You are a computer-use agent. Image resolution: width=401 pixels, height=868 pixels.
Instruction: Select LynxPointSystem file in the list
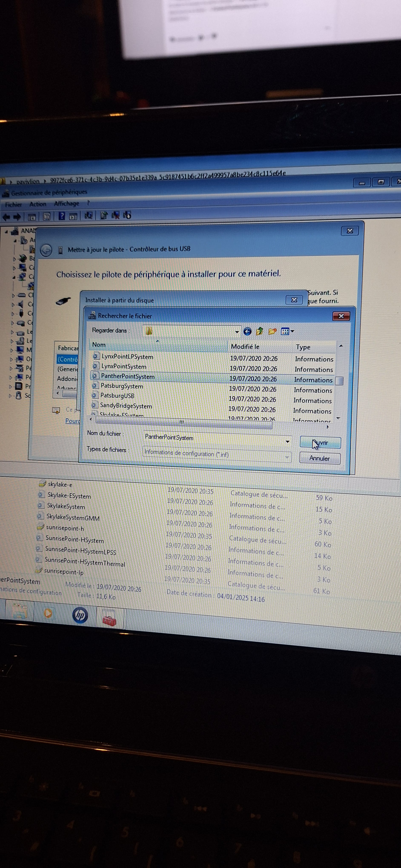pyautogui.click(x=124, y=366)
